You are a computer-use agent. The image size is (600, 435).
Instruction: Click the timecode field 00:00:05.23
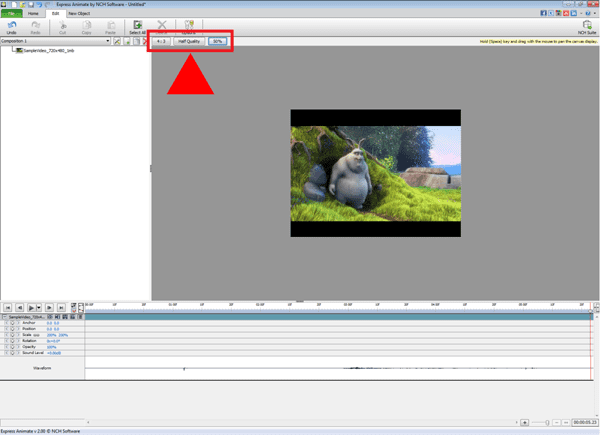[585, 422]
